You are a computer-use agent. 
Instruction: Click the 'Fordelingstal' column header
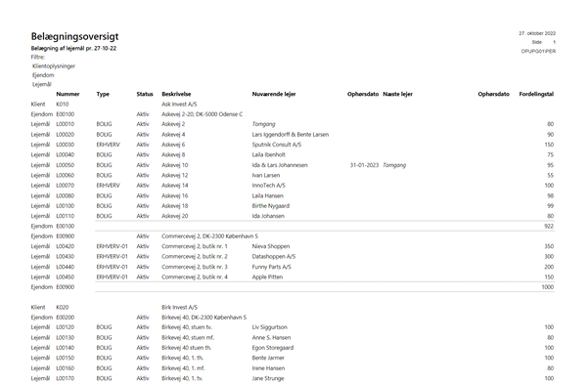click(x=536, y=94)
